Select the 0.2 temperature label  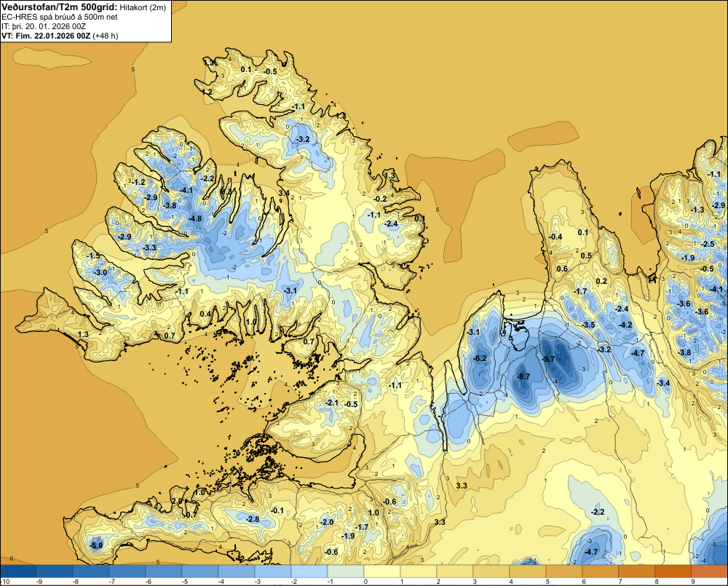601,281
